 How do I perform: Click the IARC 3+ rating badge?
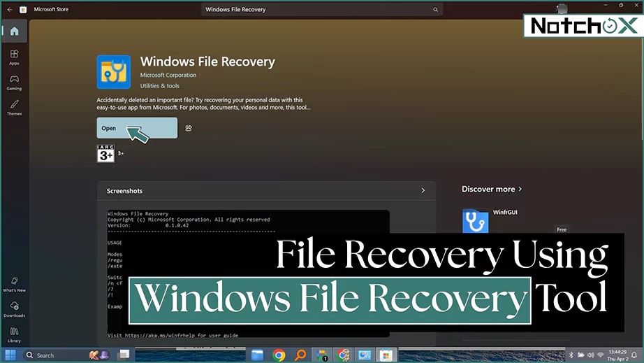pyautogui.click(x=106, y=153)
